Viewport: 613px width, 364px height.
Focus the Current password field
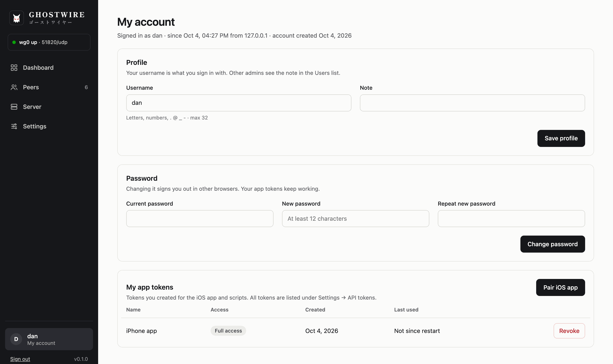click(200, 219)
